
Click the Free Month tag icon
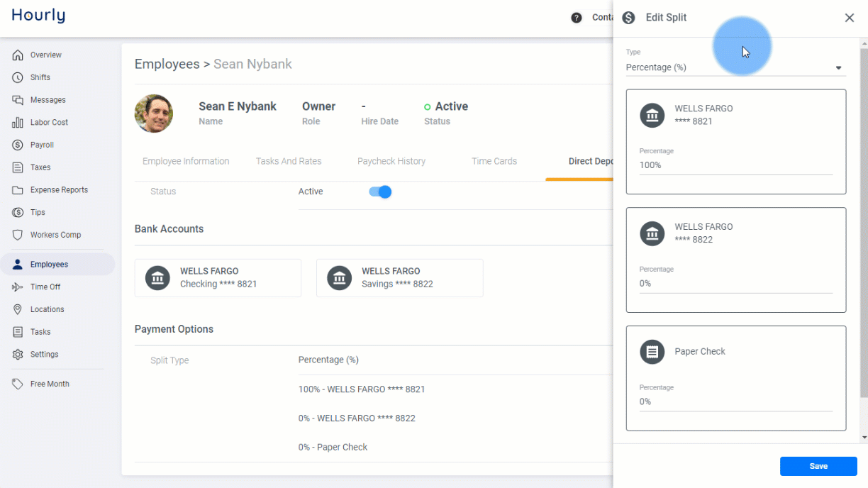[18, 384]
